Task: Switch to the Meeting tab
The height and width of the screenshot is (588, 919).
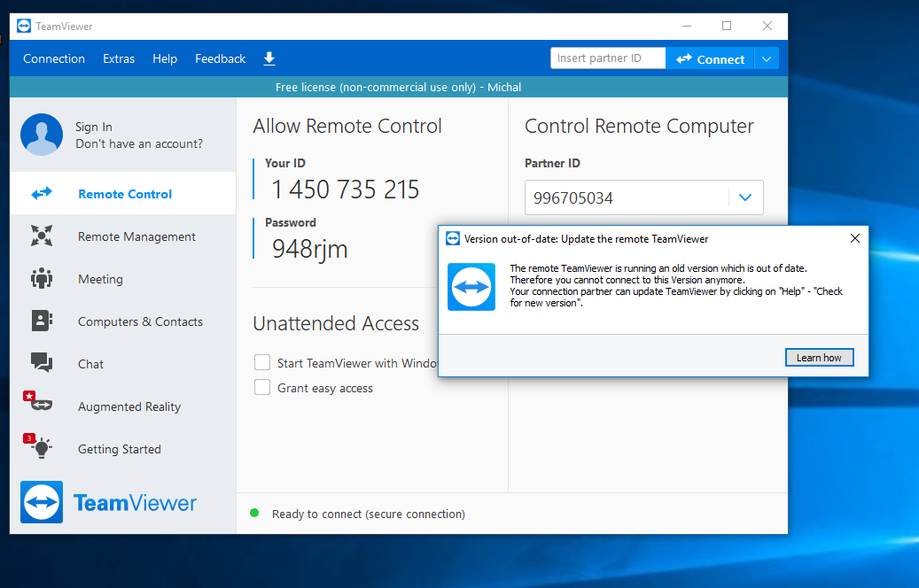Action: [x=123, y=278]
